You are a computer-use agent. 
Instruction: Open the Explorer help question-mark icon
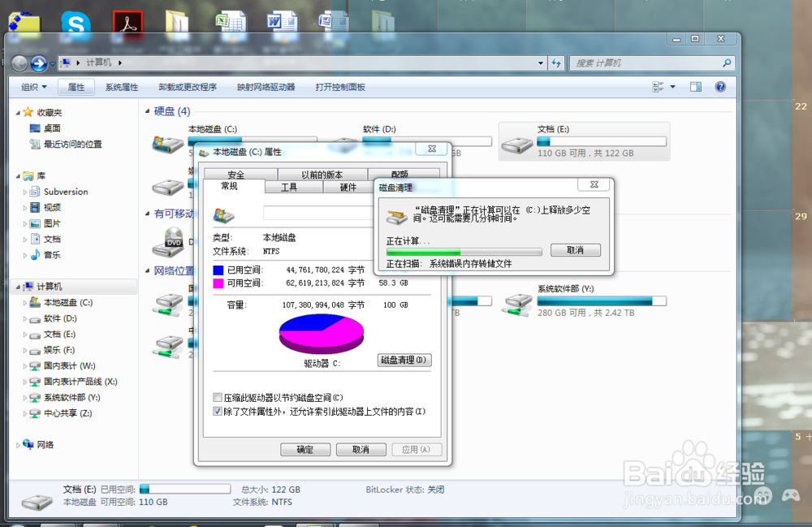tap(720, 87)
